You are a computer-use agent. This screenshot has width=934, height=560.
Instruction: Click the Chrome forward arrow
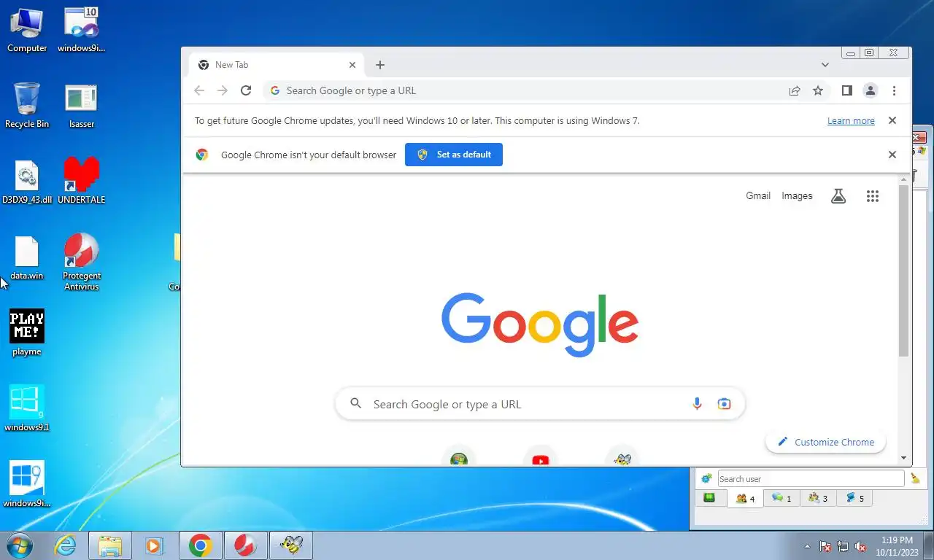tap(223, 90)
